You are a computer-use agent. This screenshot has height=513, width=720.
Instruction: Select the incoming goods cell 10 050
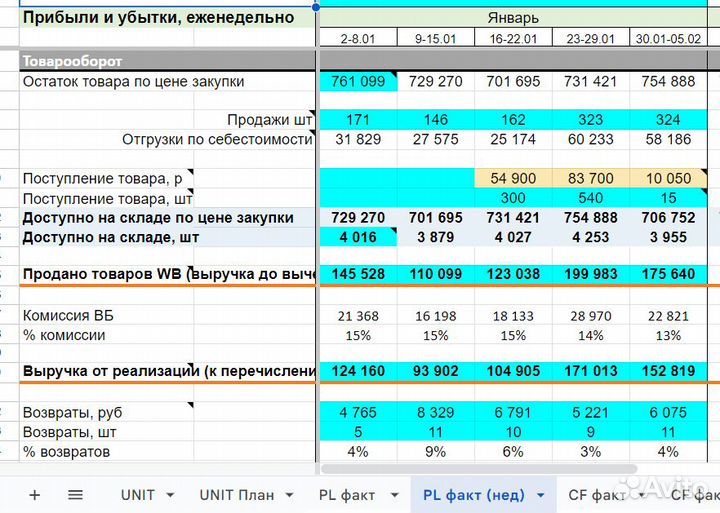668,178
